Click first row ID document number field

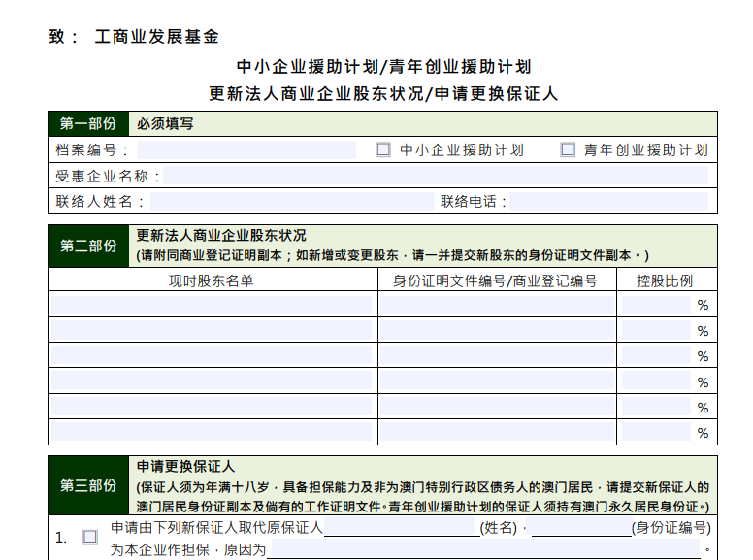click(x=497, y=305)
